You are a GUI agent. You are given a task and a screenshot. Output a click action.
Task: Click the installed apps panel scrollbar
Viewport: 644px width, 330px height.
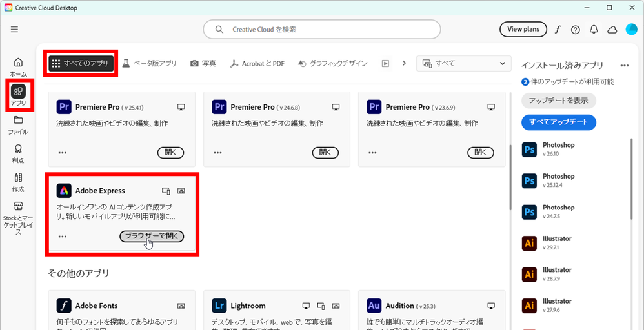click(632, 178)
